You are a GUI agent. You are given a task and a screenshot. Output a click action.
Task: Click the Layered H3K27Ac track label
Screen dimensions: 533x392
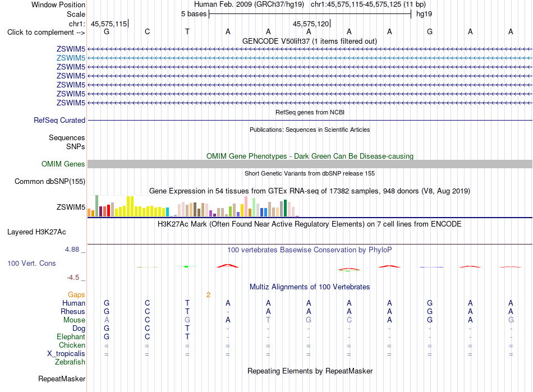coord(36,232)
